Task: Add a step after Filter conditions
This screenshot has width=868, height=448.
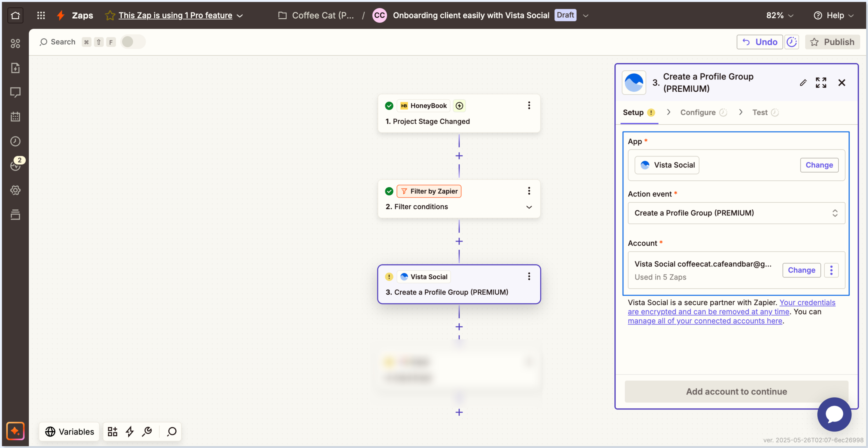Action: [459, 241]
